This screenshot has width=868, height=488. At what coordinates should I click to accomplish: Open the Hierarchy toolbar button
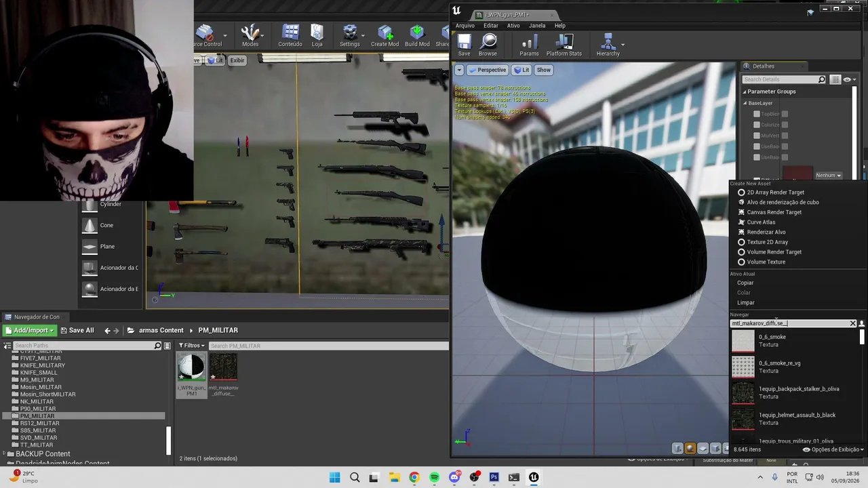pos(608,45)
